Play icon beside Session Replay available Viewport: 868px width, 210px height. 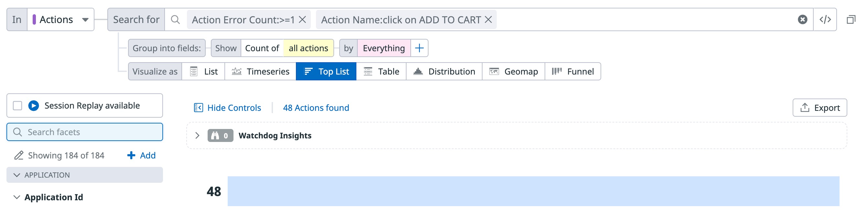[33, 106]
